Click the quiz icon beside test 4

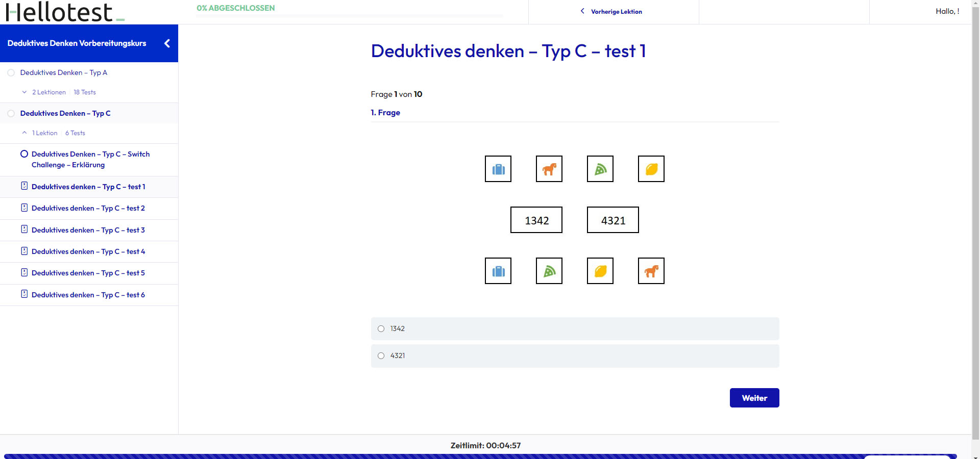pyautogui.click(x=24, y=251)
